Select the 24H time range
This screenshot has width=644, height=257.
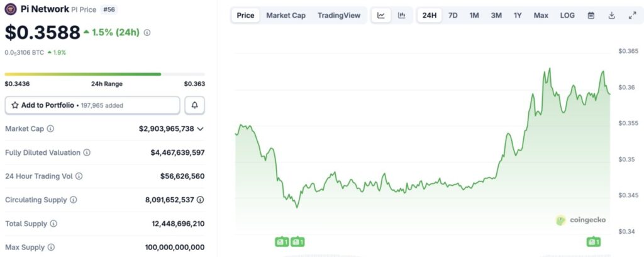point(430,15)
